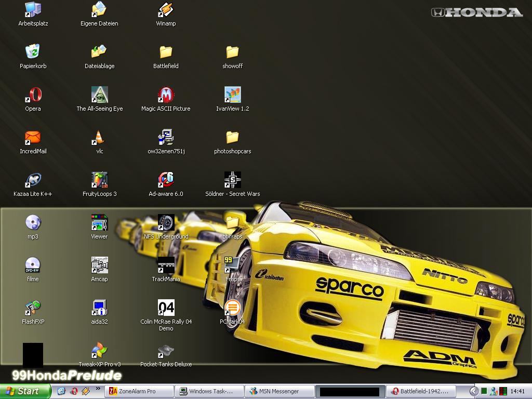Click ZoneAlarm traffic tray icon
532x399 pixels.
click(503, 392)
